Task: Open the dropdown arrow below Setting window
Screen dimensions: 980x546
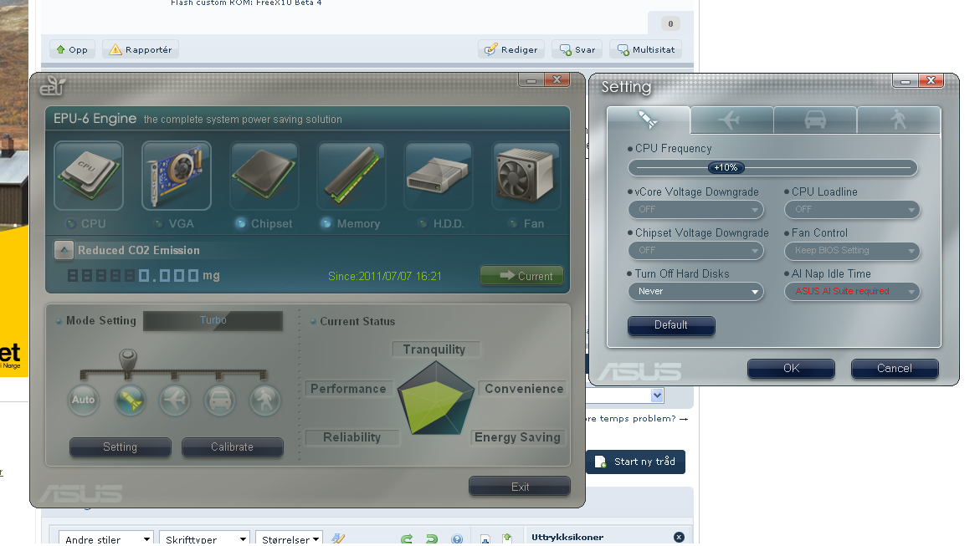Action: click(657, 395)
